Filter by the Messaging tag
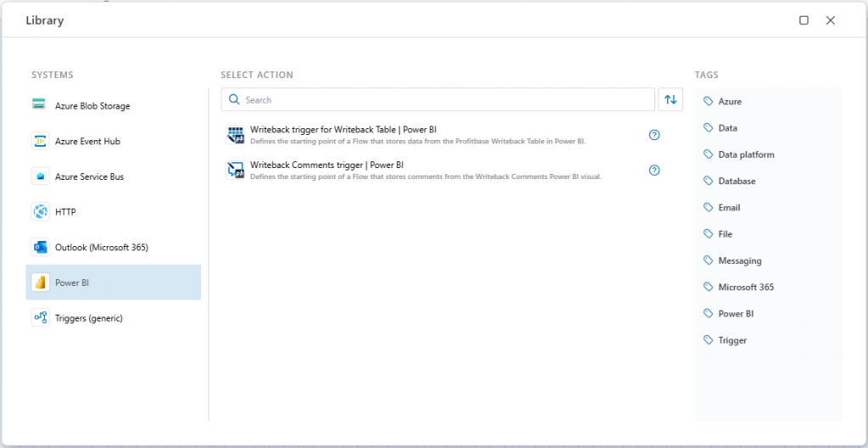 (739, 260)
